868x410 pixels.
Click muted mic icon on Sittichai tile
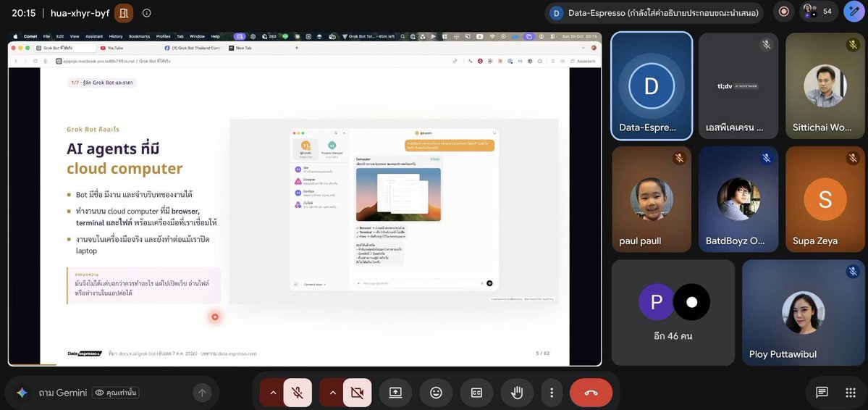pos(853,45)
